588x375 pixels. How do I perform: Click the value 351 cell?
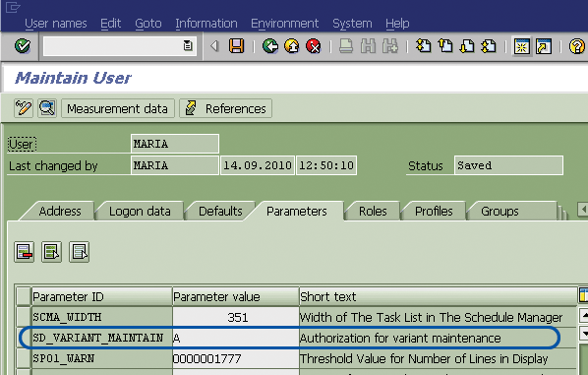(x=236, y=317)
